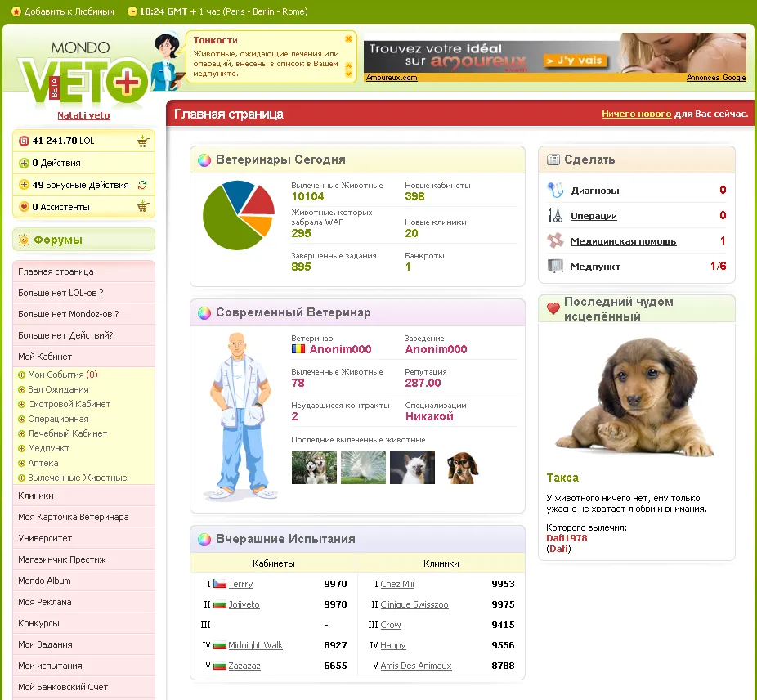Open the Медицинская помощь link

pos(623,241)
